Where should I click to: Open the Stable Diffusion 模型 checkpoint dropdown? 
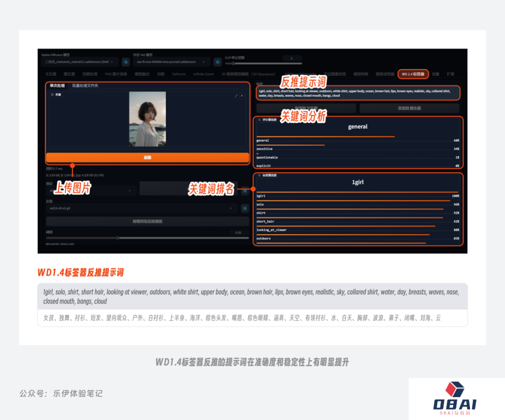79,62
